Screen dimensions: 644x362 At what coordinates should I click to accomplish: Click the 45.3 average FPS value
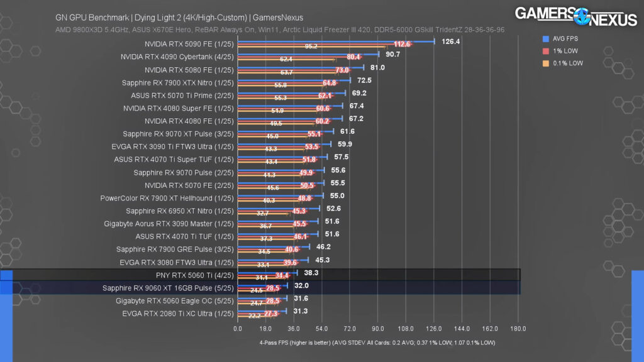[x=323, y=260]
